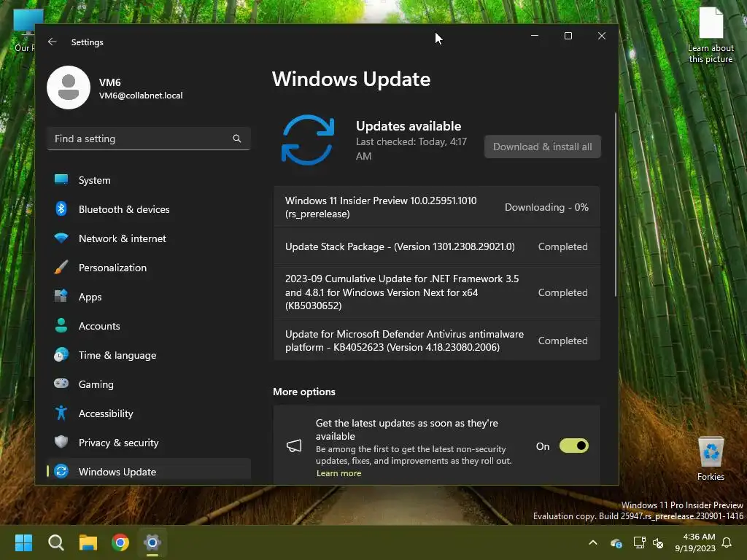Open Privacy & security page

tap(149, 443)
